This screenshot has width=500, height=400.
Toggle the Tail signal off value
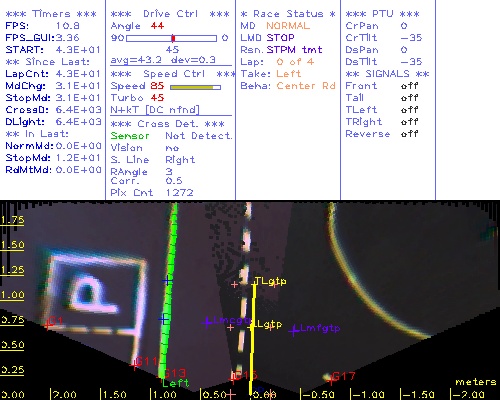(409, 98)
